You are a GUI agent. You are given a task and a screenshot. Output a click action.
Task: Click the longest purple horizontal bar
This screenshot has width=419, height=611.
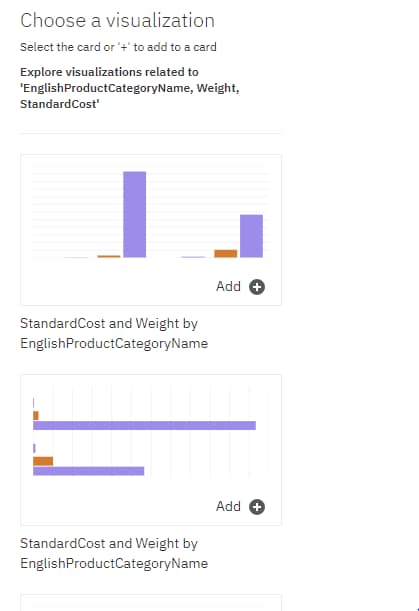click(x=145, y=426)
